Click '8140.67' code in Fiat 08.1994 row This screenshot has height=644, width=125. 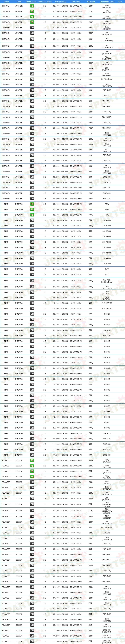coord(107,363)
